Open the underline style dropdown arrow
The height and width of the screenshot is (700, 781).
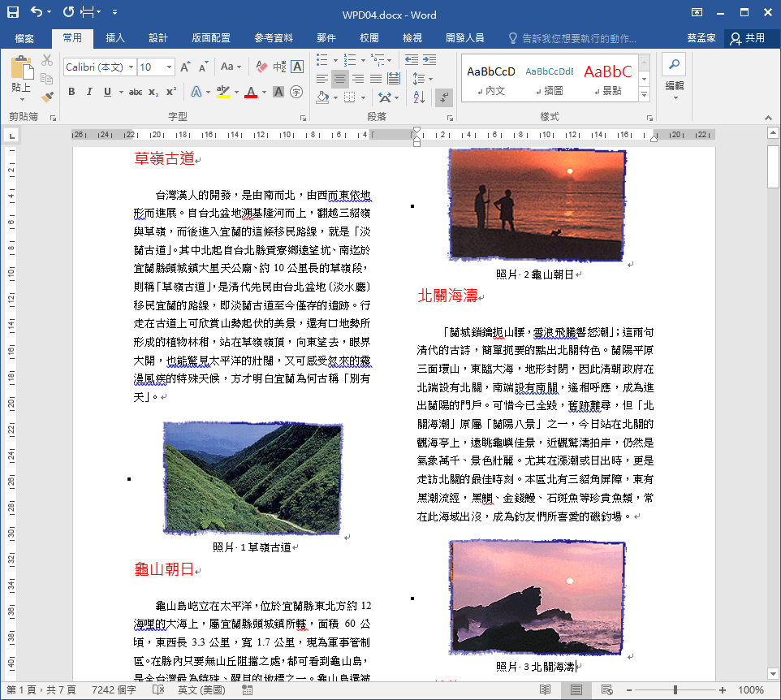[x=121, y=92]
